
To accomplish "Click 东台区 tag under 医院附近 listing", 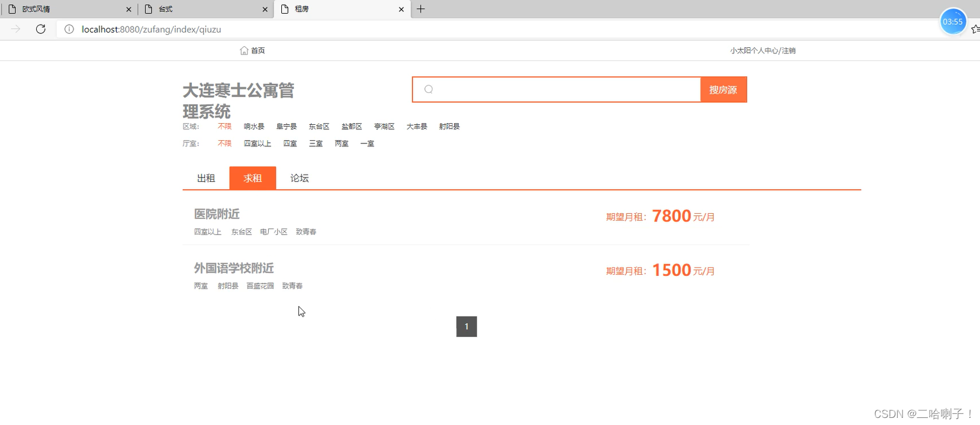I will click(242, 231).
